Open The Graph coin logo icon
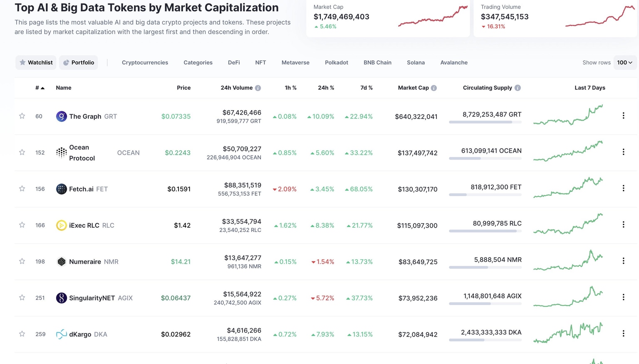The image size is (639, 364). point(61,116)
